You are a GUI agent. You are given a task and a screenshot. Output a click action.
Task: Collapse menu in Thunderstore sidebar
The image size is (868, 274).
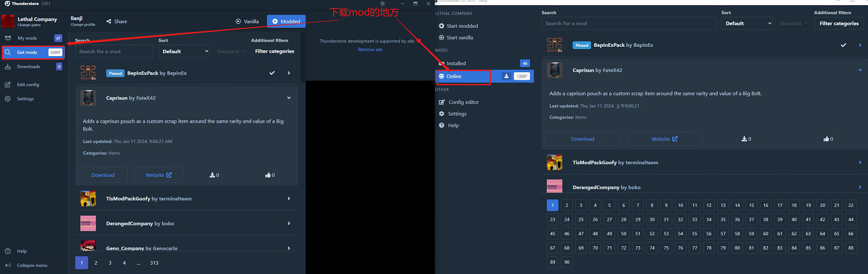[x=26, y=265]
